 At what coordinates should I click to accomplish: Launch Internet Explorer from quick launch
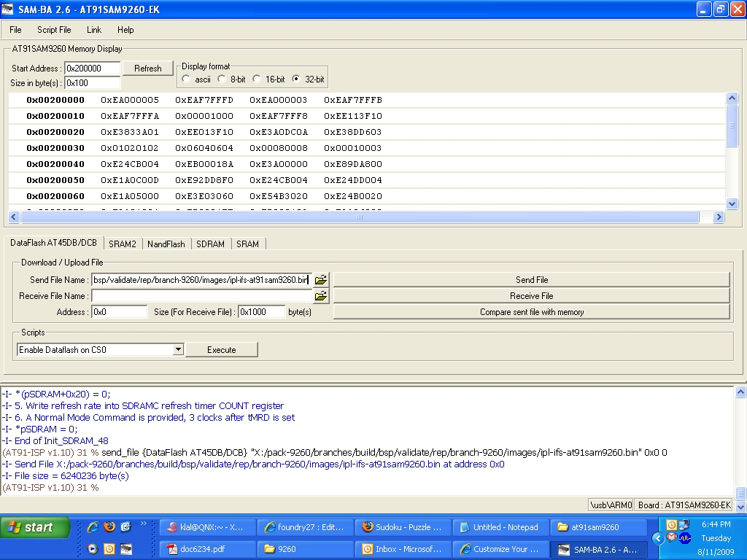(93, 526)
